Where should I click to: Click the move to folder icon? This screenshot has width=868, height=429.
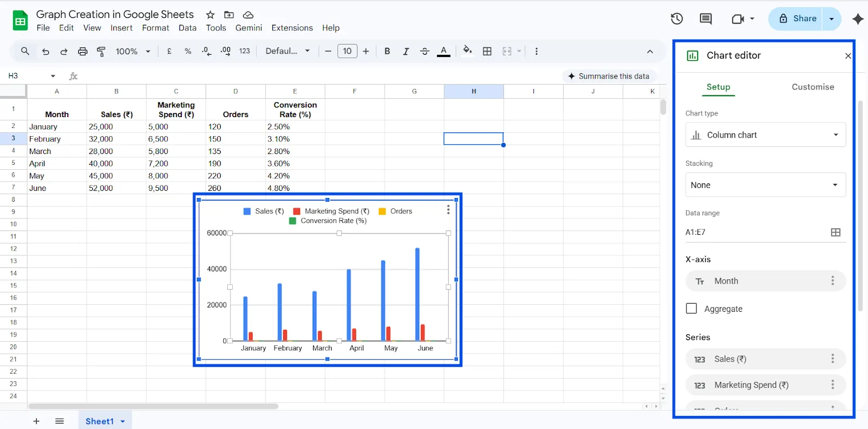click(x=229, y=15)
